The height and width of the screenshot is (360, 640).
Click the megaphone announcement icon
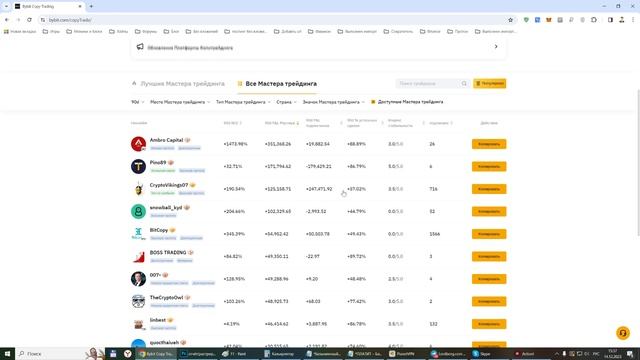coord(140,47)
